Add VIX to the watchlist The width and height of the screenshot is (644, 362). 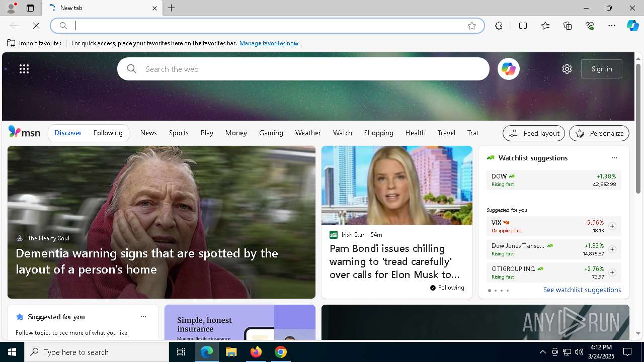click(612, 226)
